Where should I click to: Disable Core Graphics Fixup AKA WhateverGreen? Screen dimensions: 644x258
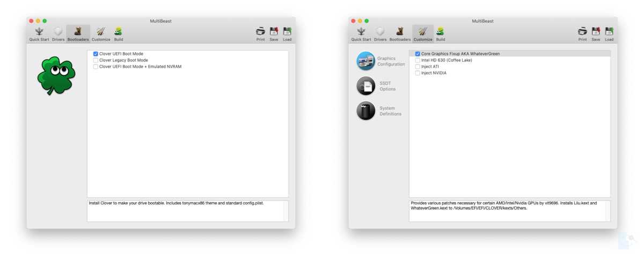click(418, 54)
